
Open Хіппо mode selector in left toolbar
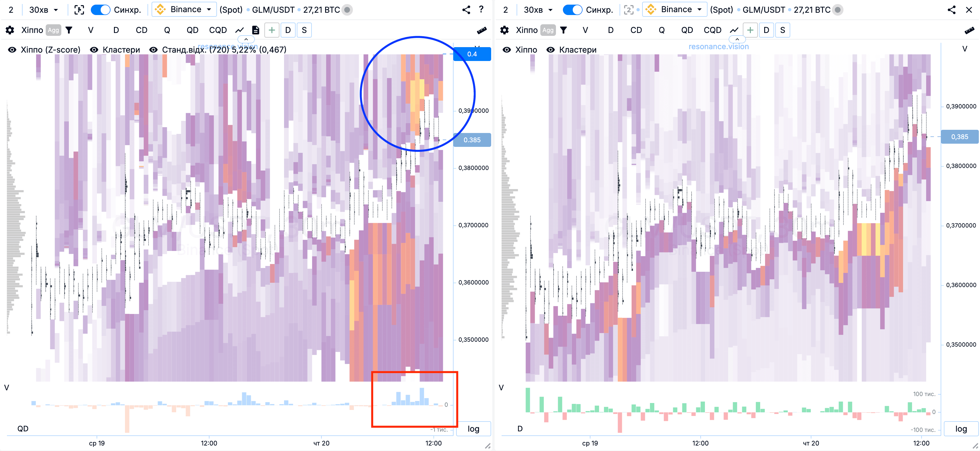click(x=32, y=30)
